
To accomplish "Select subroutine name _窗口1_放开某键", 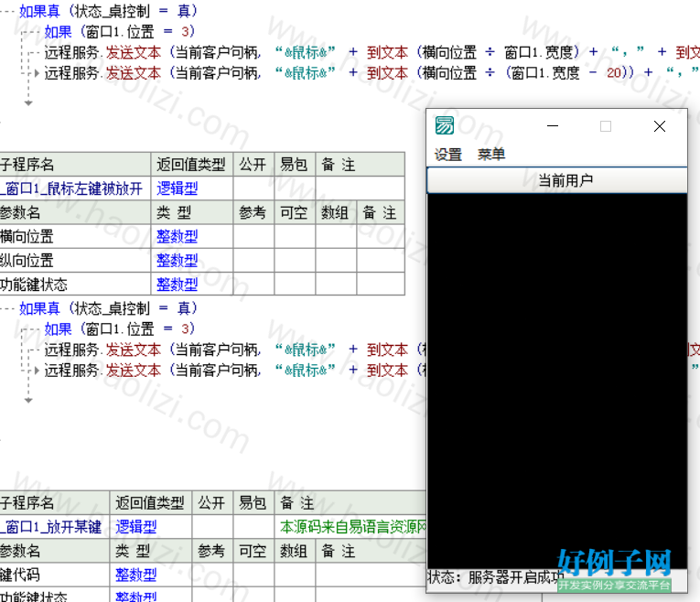I will (51, 527).
